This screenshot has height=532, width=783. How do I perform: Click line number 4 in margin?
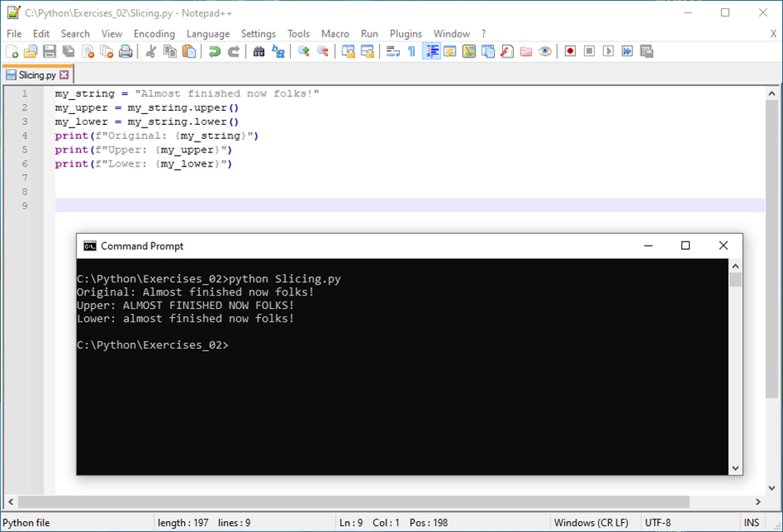(x=24, y=135)
